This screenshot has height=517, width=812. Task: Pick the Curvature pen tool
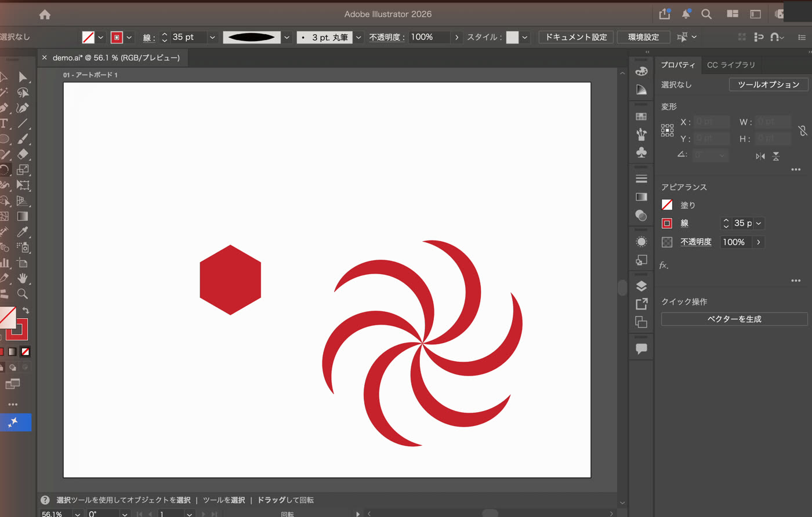pos(23,108)
